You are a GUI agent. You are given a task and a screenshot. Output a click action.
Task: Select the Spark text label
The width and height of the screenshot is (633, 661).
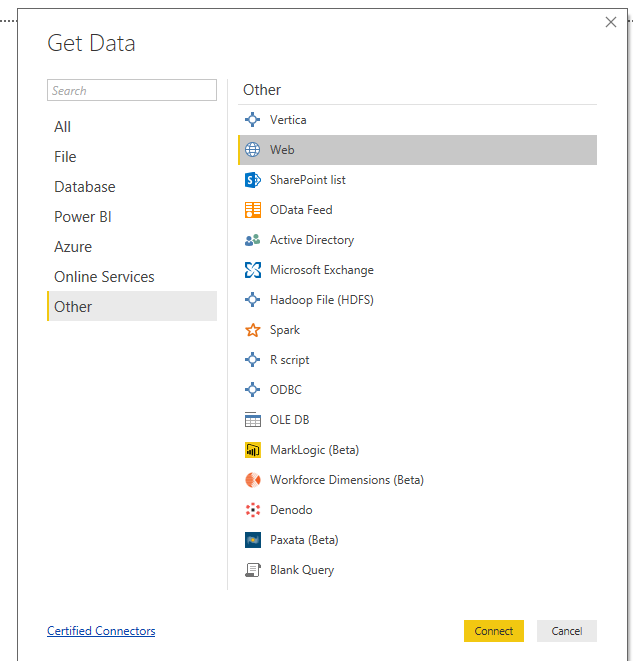285,330
